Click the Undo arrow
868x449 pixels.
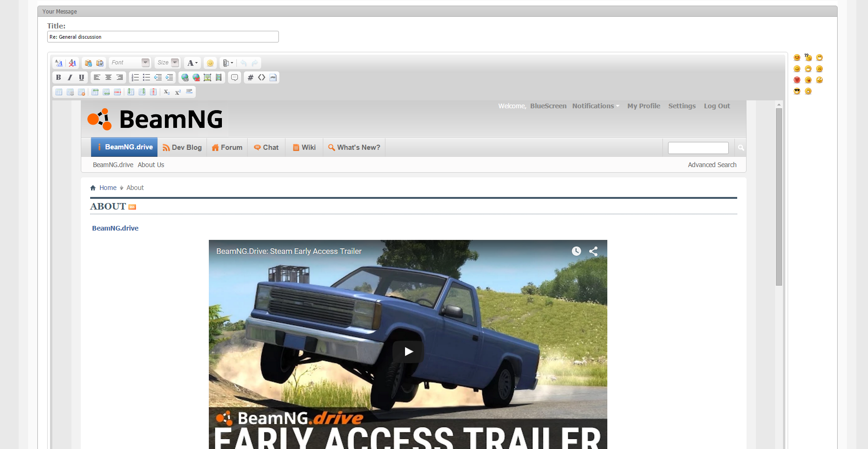pos(243,63)
